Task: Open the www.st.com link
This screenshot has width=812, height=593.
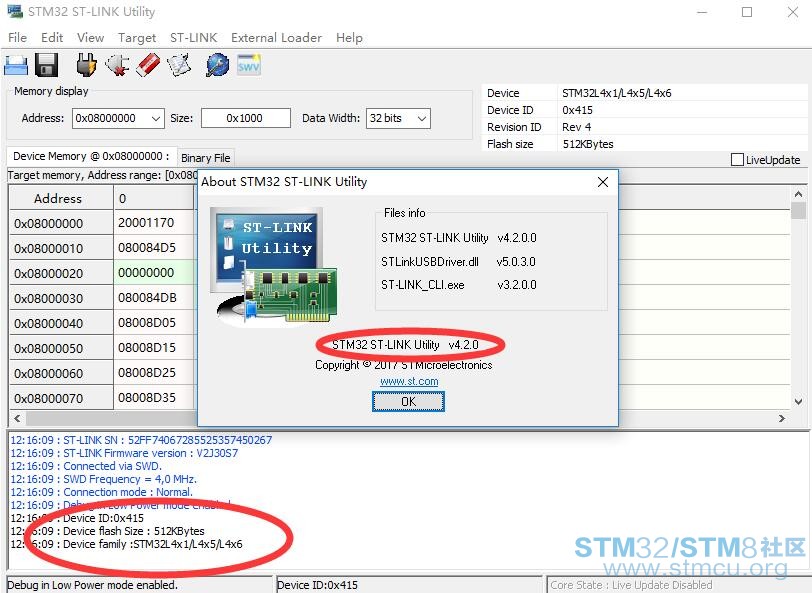Action: click(409, 381)
